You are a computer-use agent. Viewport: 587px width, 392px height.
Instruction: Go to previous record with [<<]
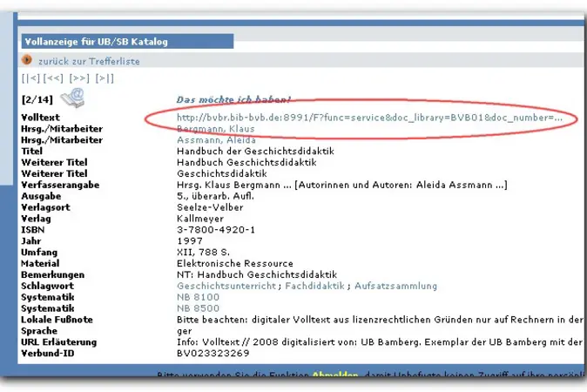(x=53, y=78)
